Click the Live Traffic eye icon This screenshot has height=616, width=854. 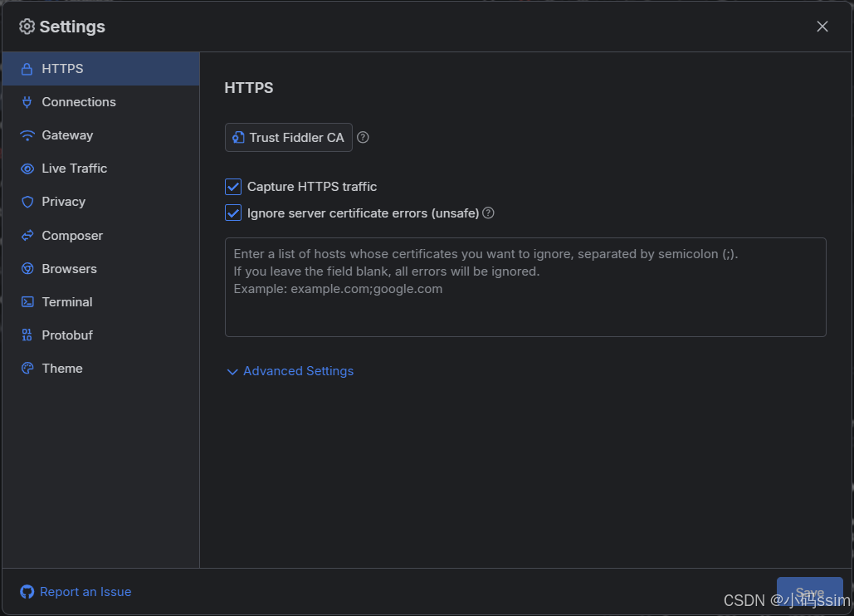(27, 169)
